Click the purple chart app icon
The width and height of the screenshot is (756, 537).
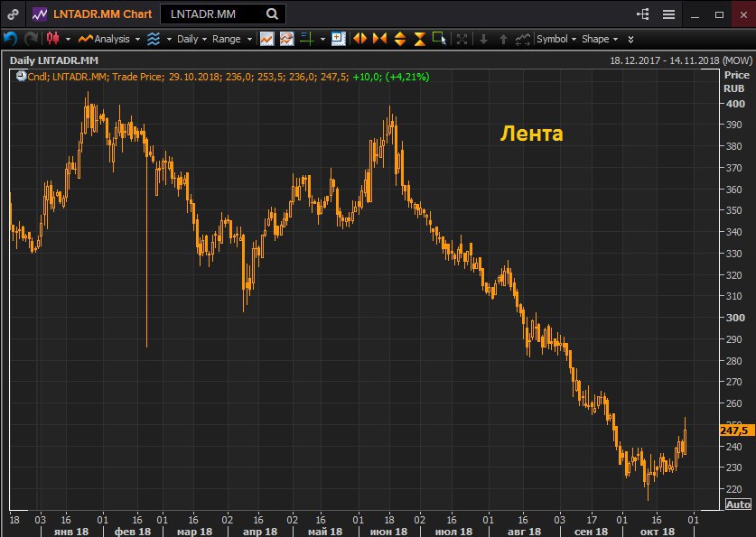coord(40,14)
